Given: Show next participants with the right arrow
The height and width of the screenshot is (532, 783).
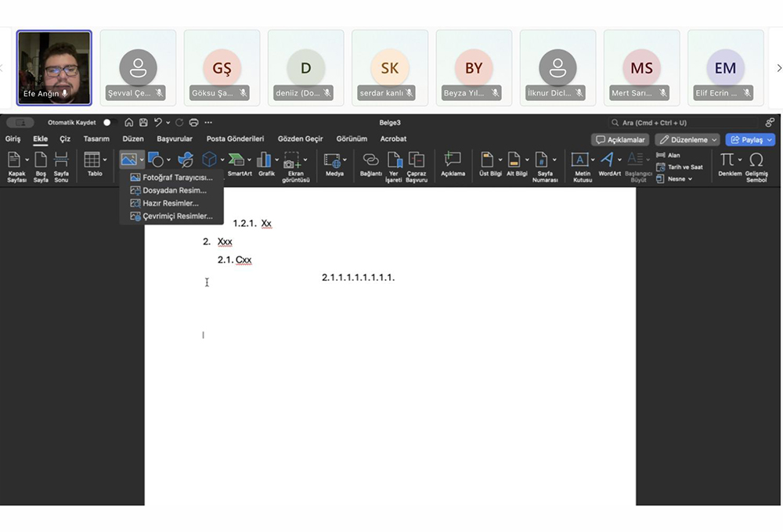Looking at the screenshot, I should tap(778, 68).
